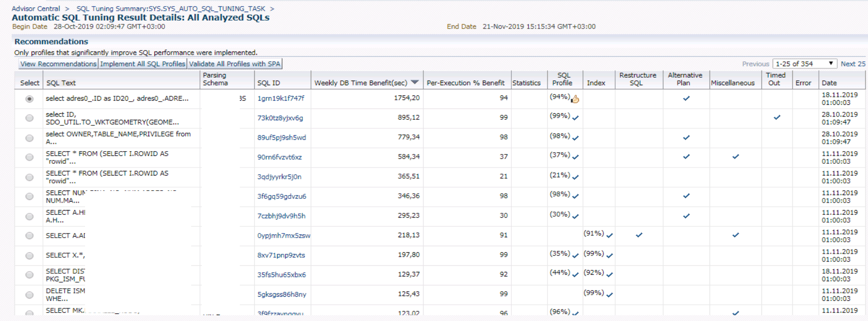
Task: Select radio button for SQL 73k0tz8yjxv6g
Action: (x=29, y=118)
